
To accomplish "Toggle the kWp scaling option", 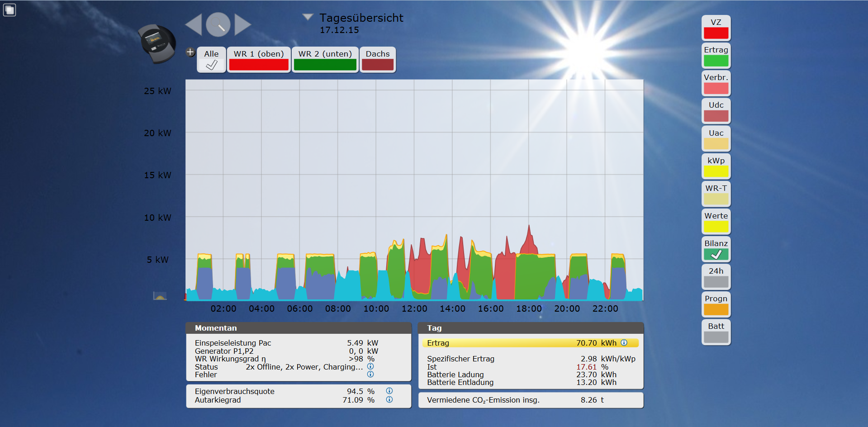I will click(716, 166).
